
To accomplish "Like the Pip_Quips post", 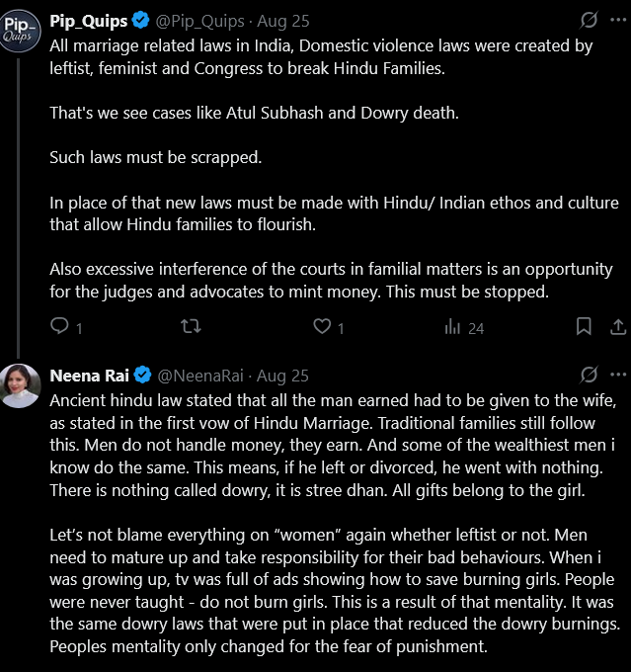I will click(x=322, y=327).
